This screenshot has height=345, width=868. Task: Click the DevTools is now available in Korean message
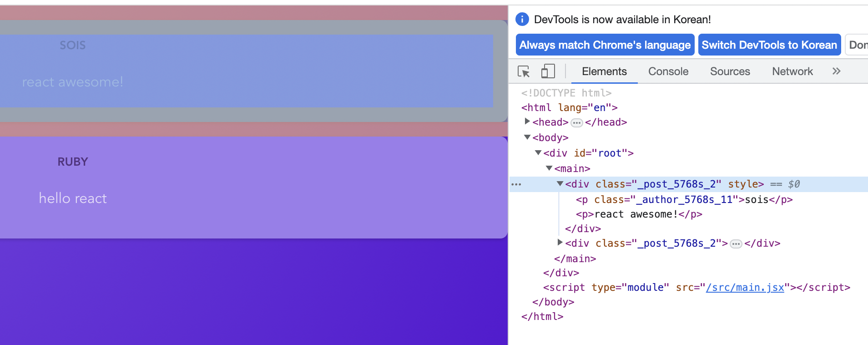622,20
